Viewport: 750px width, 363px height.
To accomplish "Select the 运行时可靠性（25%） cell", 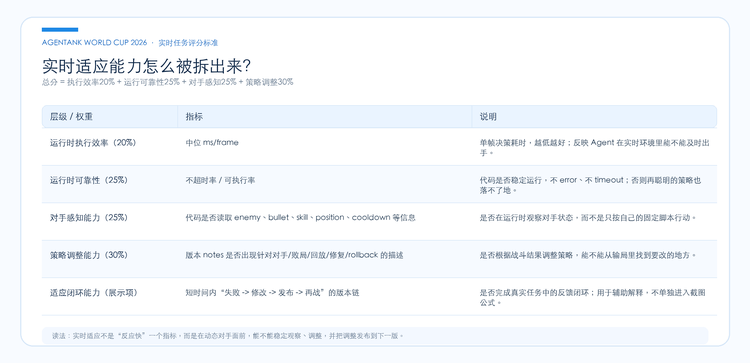I will pyautogui.click(x=88, y=180).
